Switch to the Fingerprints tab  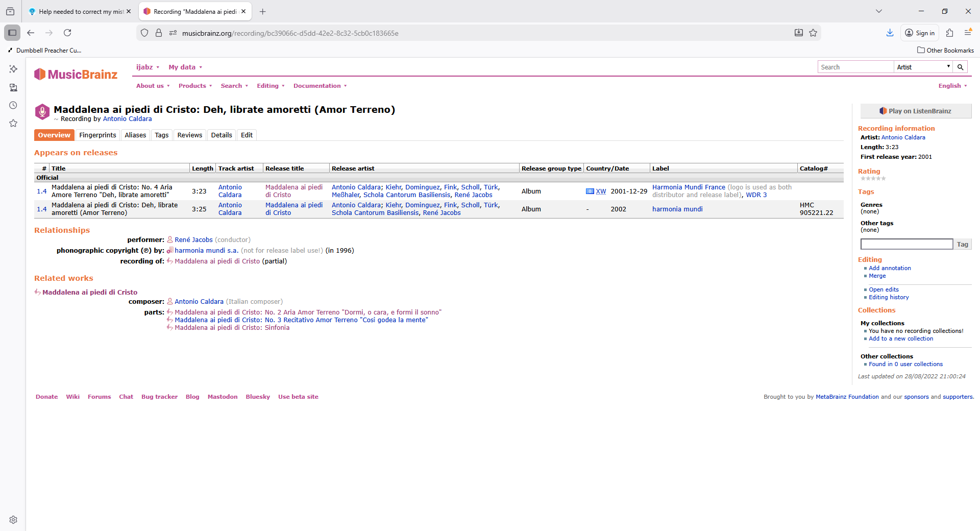[x=97, y=135]
